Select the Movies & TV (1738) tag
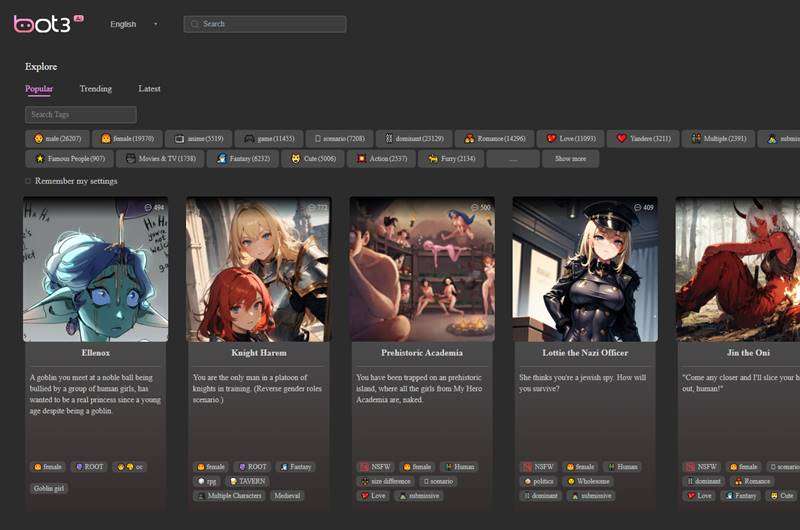The image size is (800, 530). [160, 159]
